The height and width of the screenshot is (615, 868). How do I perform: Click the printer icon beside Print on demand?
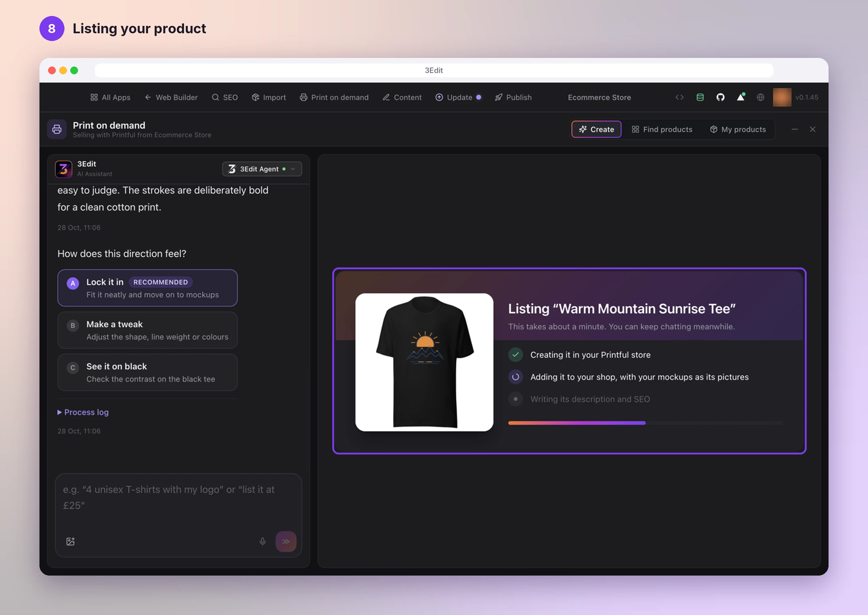point(57,129)
